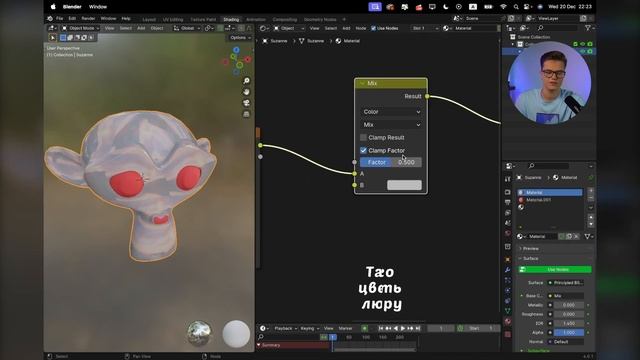Adjust the Mix node Factor slider
The image size is (640, 360).
click(x=391, y=162)
